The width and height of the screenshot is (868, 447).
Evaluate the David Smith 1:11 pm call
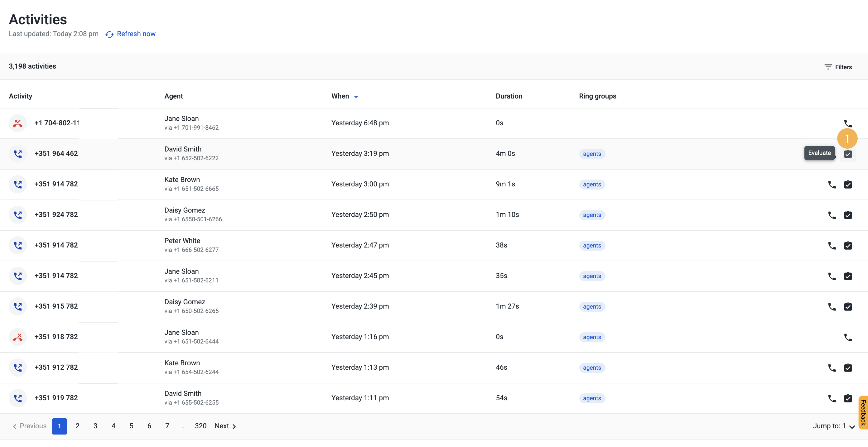coord(848,398)
